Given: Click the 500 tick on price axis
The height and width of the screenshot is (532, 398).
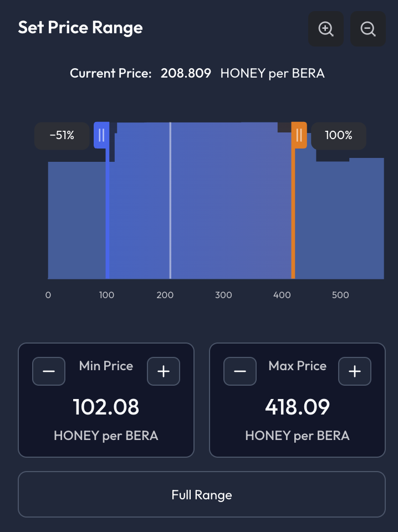Looking at the screenshot, I should [x=340, y=295].
